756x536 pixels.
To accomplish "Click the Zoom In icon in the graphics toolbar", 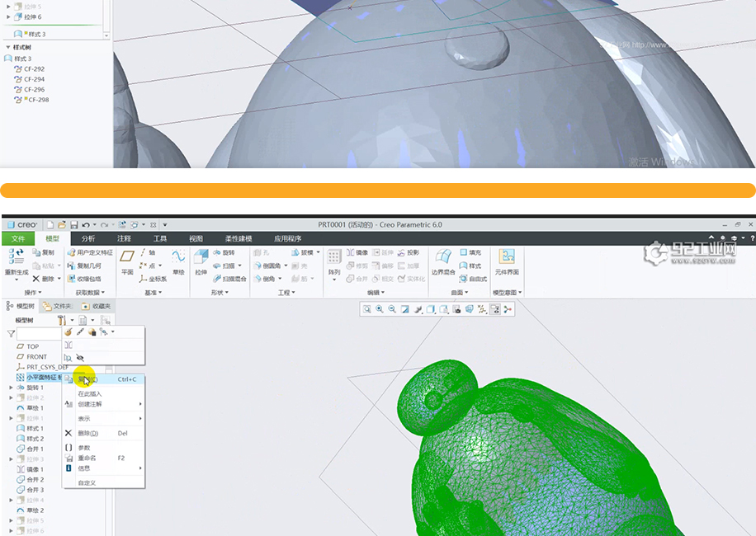I will click(380, 309).
